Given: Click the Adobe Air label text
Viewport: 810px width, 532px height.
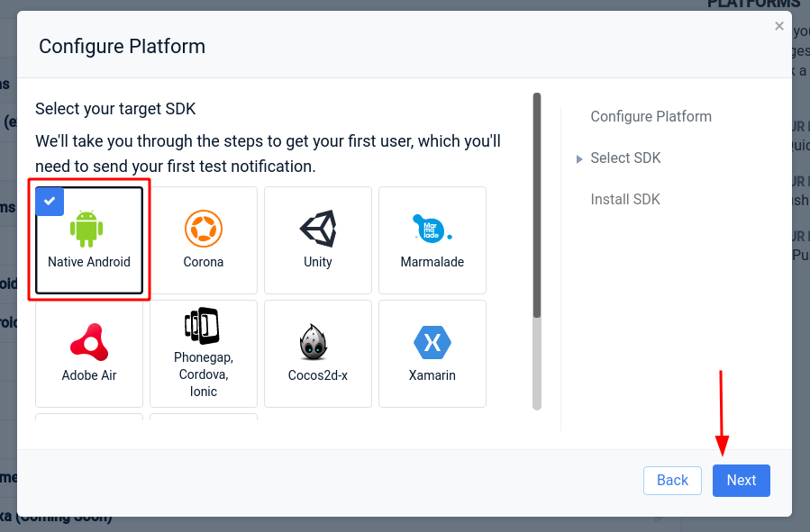Looking at the screenshot, I should pos(89,375).
